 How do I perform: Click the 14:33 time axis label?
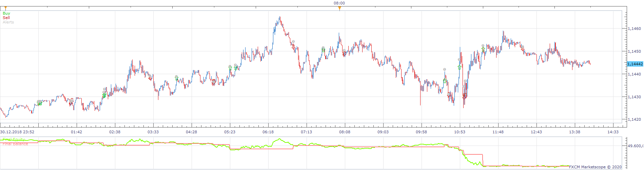point(613,132)
